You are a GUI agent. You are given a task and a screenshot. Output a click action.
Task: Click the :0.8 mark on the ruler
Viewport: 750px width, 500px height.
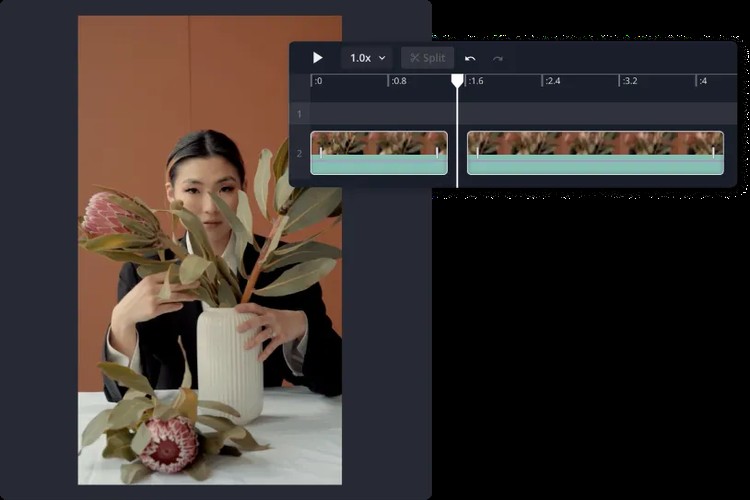pyautogui.click(x=399, y=81)
